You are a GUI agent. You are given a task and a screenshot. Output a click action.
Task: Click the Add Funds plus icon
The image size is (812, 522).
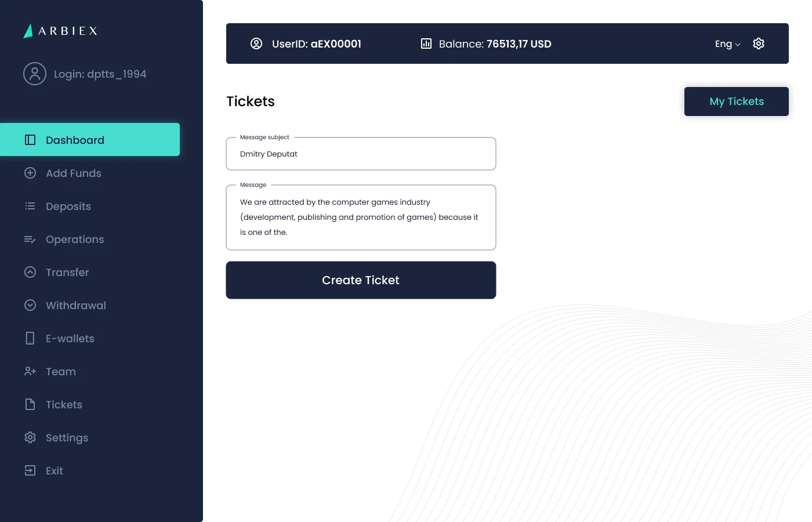tap(30, 173)
